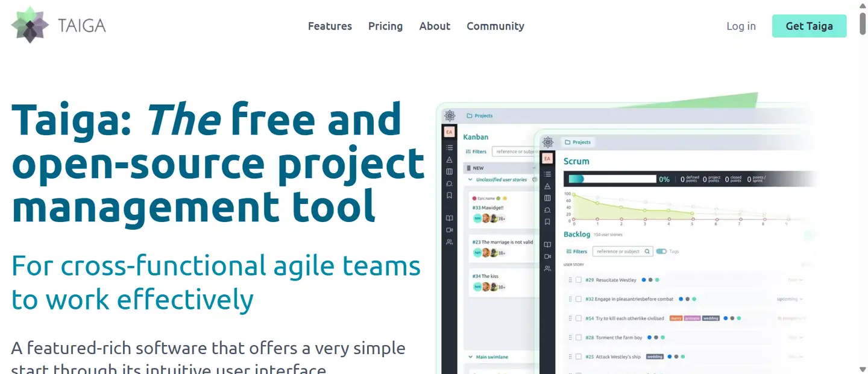Open the team people icon in Scrum sidebar
This screenshot has width=868, height=374.
point(547,268)
